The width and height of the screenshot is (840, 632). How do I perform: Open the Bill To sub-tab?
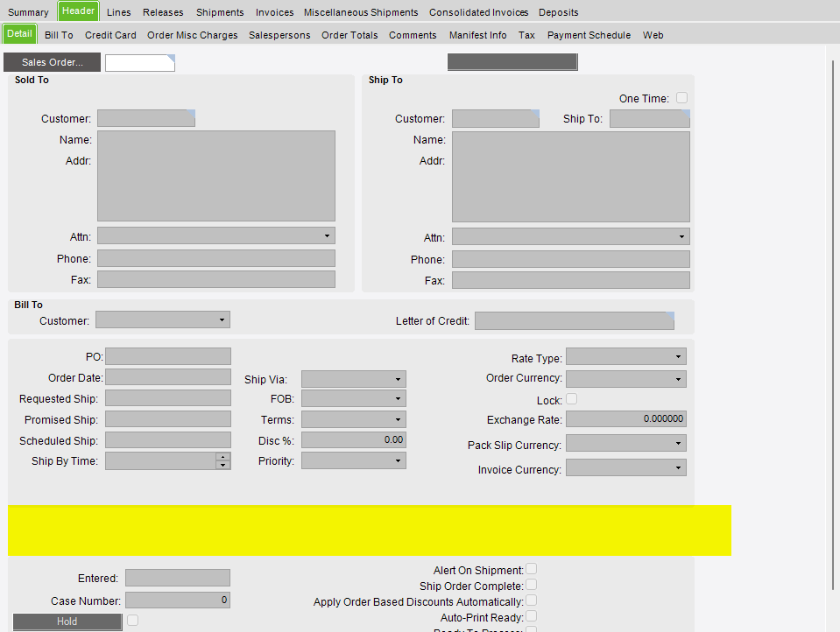(59, 35)
